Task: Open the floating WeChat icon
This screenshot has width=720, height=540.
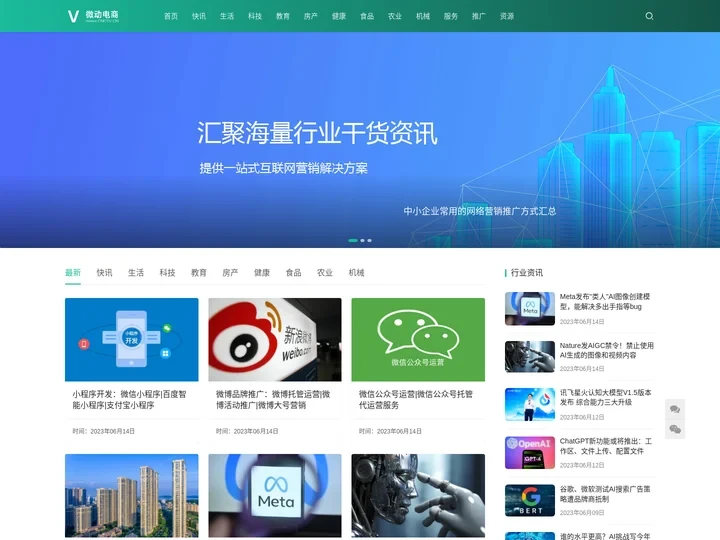Action: coord(675,429)
